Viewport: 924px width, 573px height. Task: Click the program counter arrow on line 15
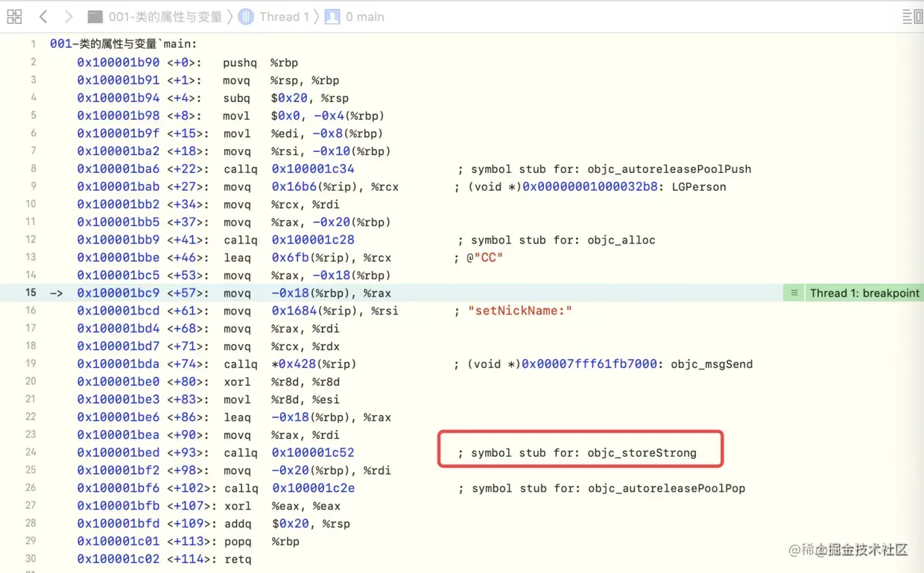[x=57, y=293]
